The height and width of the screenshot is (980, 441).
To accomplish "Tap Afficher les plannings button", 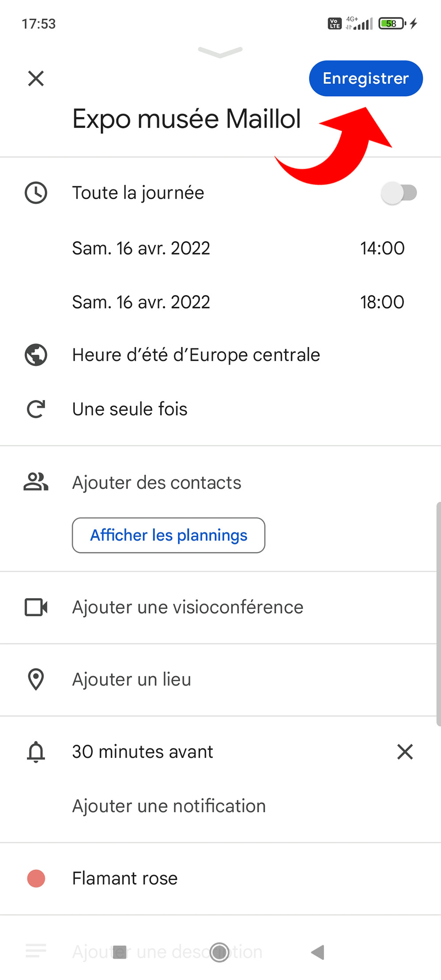I will click(x=169, y=535).
